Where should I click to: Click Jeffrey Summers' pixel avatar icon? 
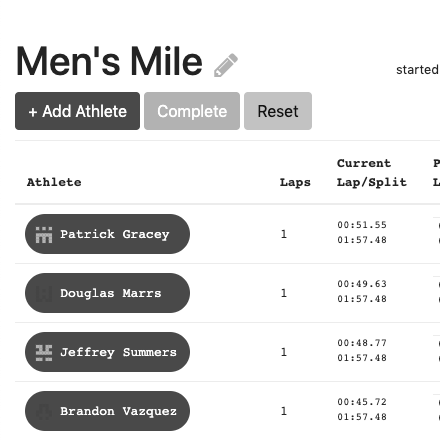tap(44, 353)
